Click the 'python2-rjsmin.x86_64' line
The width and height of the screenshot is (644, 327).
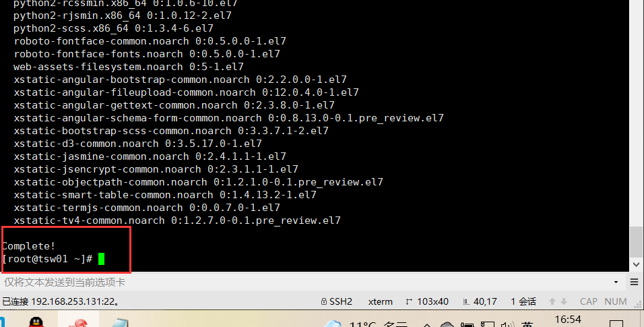click(123, 16)
